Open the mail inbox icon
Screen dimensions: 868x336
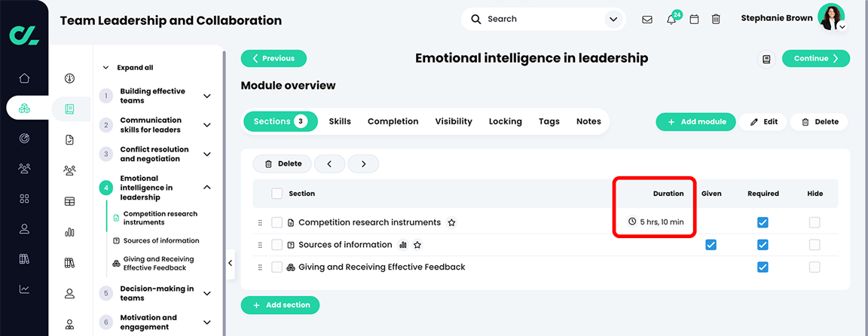coord(646,20)
